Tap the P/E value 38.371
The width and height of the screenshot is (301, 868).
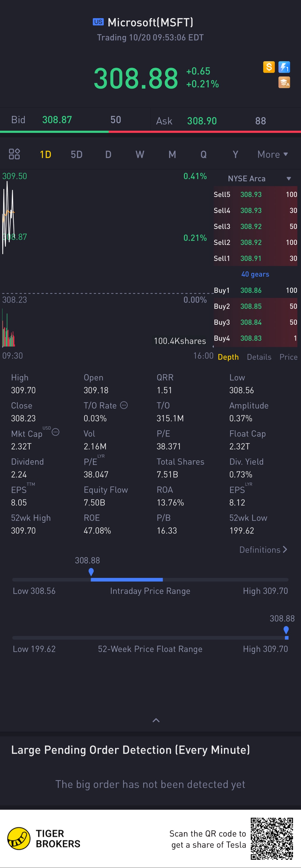pyautogui.click(x=169, y=446)
